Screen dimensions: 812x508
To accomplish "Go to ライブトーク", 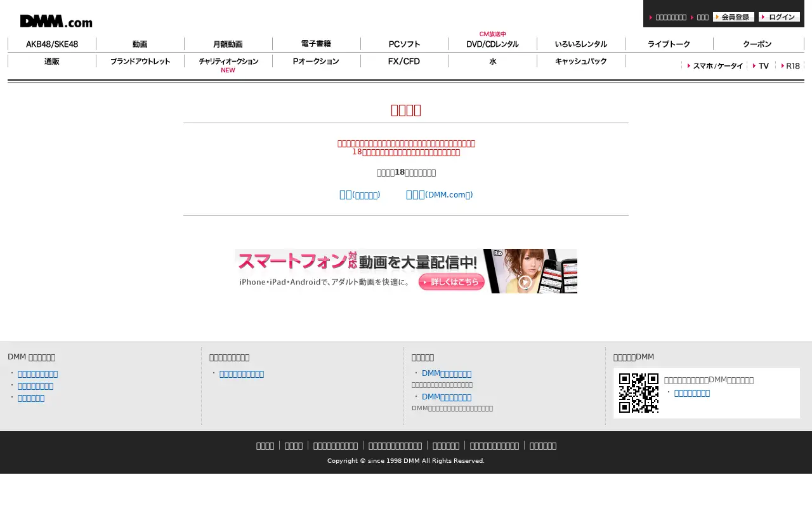I will point(669,44).
